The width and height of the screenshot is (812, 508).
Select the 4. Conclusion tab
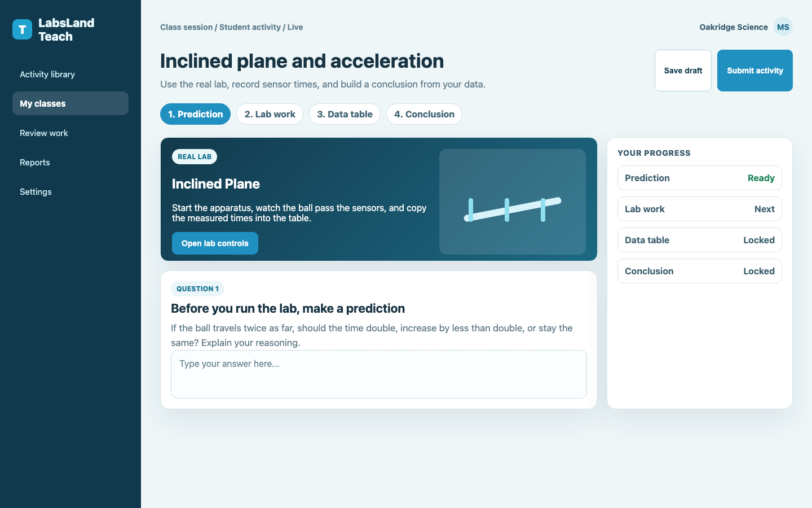[x=424, y=114]
